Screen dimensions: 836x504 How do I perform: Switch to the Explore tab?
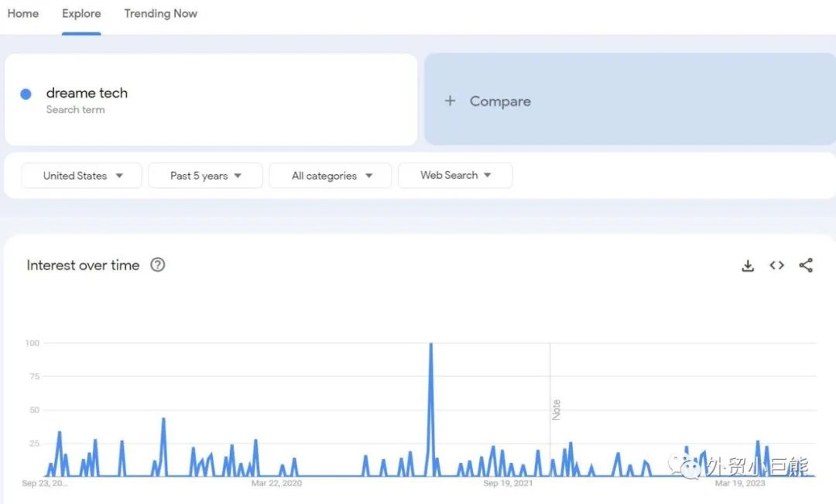click(x=81, y=14)
